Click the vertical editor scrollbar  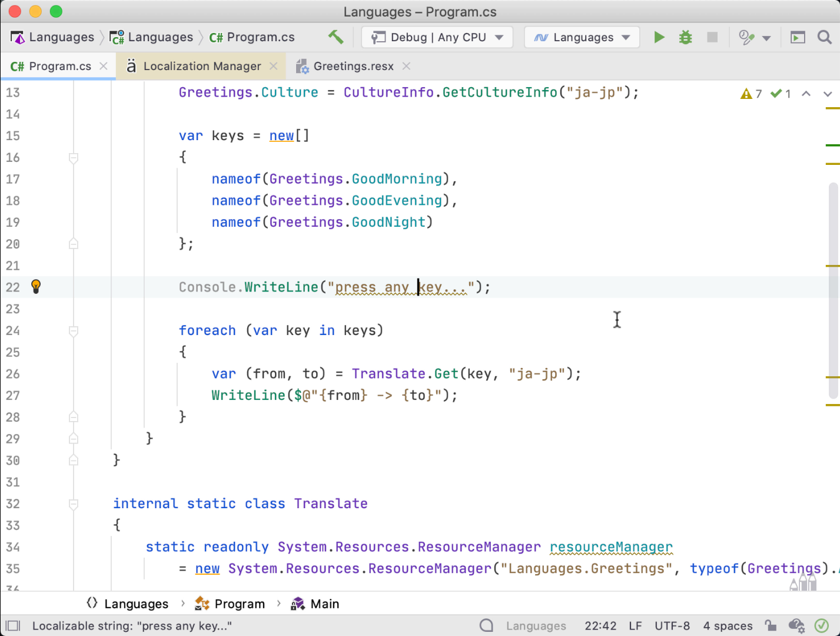(832, 289)
